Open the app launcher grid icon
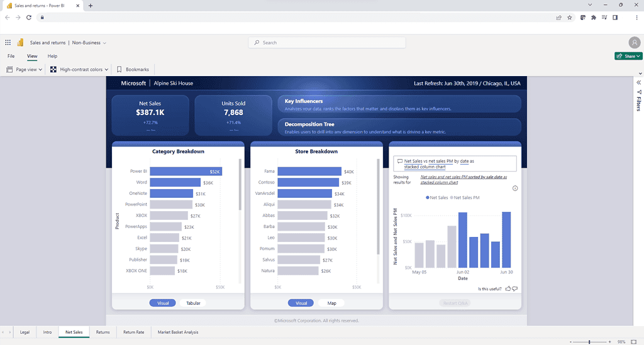Viewport: 644px width, 345px height. pos(8,42)
